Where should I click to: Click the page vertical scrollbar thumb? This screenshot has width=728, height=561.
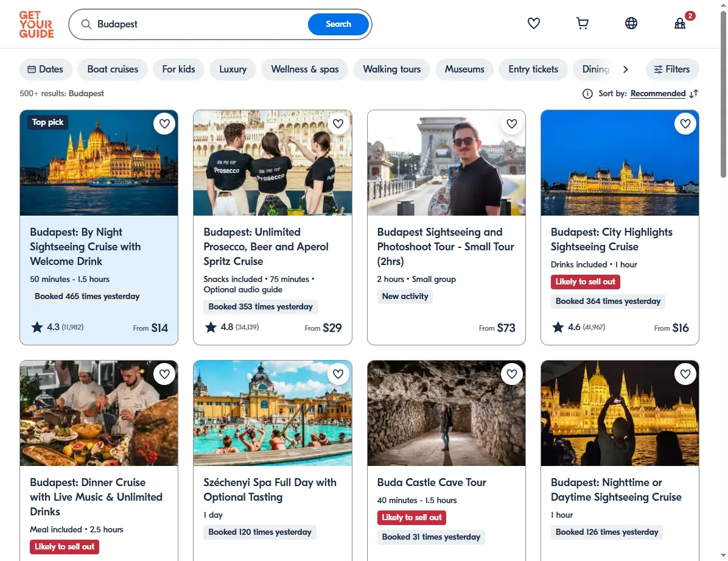[723, 94]
